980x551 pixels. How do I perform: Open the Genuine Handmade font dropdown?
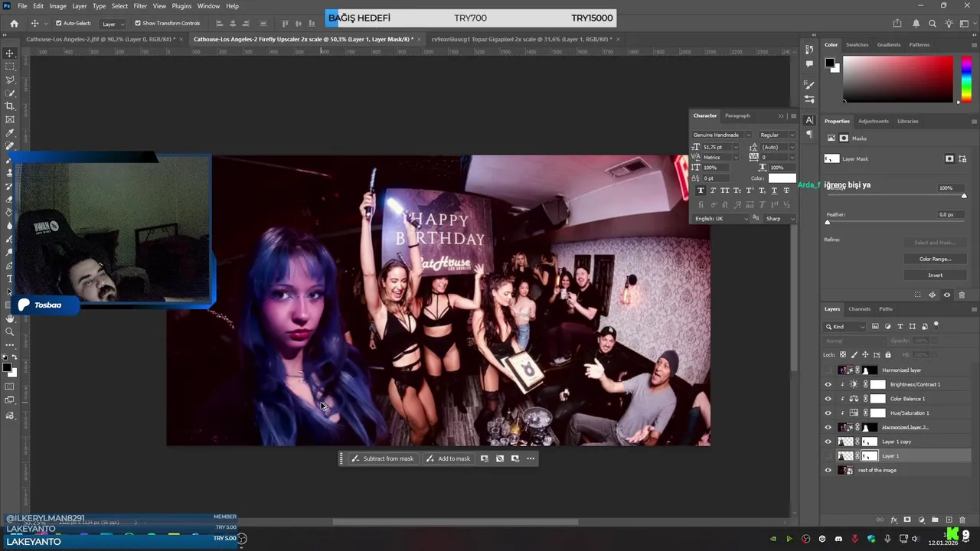[722, 135]
